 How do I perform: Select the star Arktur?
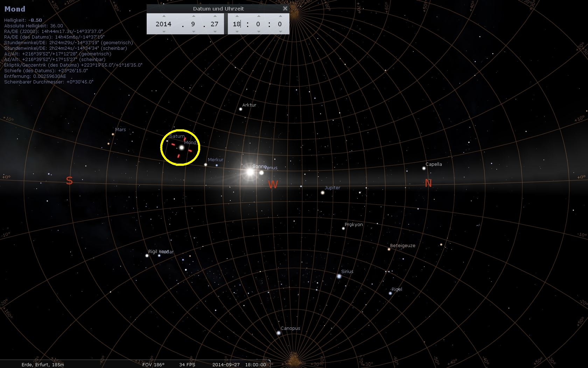point(240,109)
